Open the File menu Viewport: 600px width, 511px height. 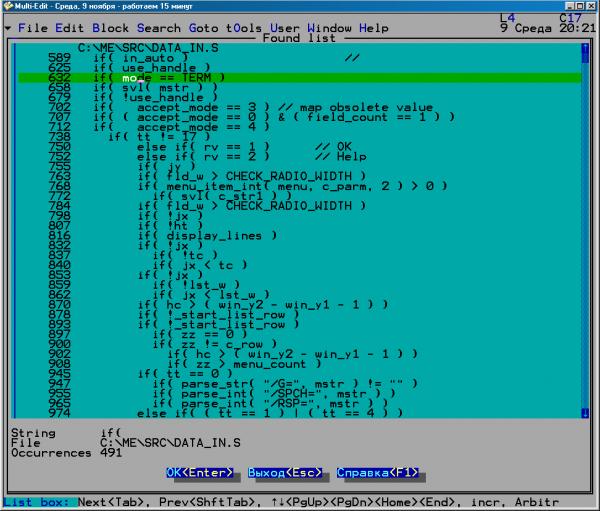(x=31, y=28)
